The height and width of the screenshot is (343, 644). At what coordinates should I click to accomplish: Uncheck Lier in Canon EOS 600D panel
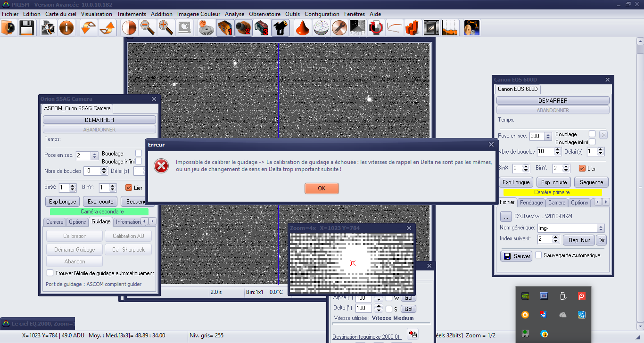click(x=582, y=168)
